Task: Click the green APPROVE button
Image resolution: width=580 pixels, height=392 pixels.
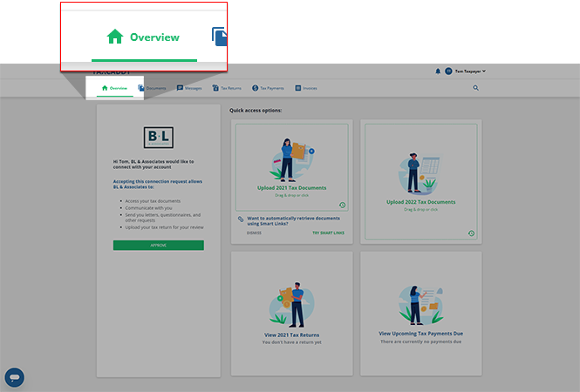Action: tap(159, 246)
